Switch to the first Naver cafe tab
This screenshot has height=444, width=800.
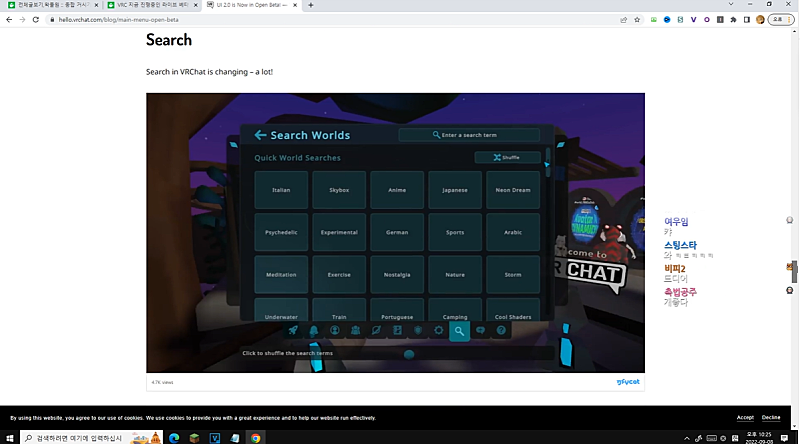click(52, 5)
